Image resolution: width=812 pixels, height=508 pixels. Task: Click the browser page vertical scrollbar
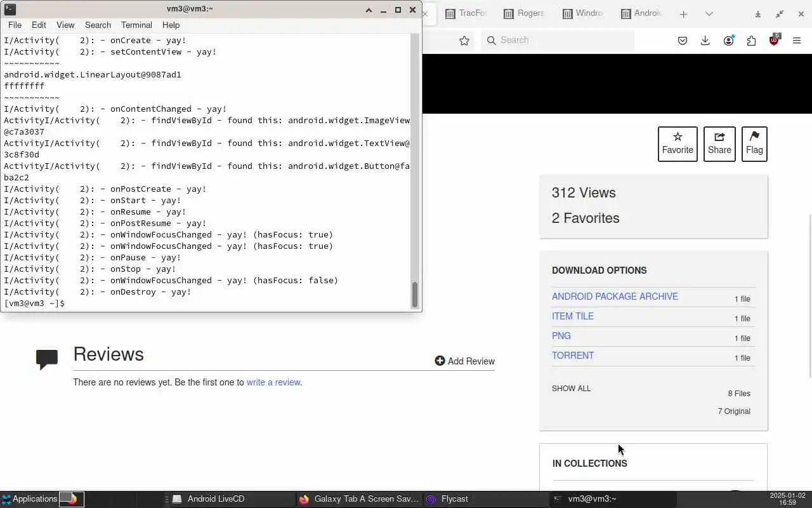[809, 296]
